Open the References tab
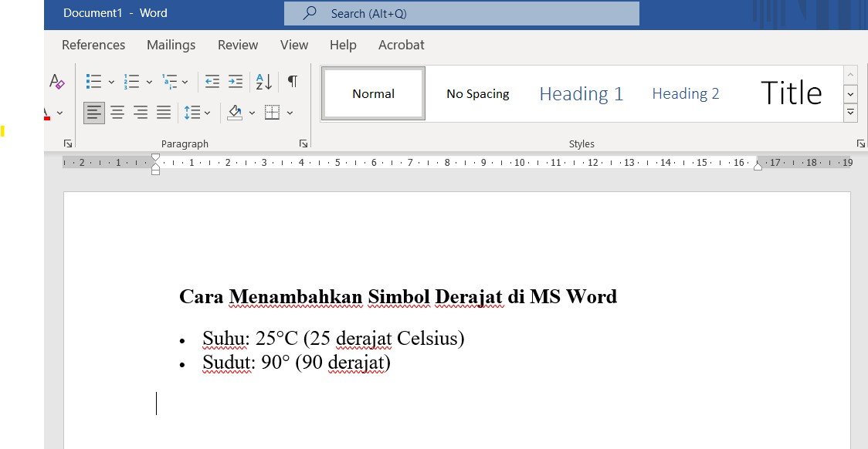 [x=93, y=45]
